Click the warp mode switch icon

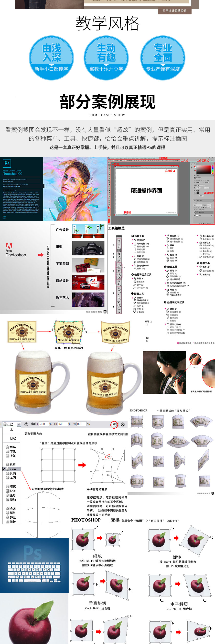point(114,424)
